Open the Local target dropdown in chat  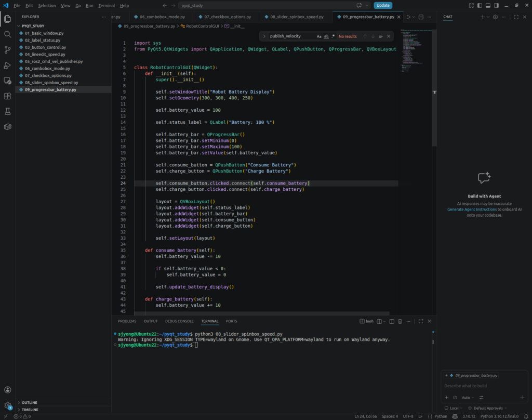(x=453, y=408)
